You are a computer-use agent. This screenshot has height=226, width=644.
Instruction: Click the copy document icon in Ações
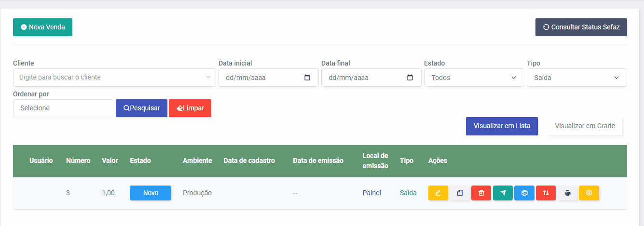[460, 193]
